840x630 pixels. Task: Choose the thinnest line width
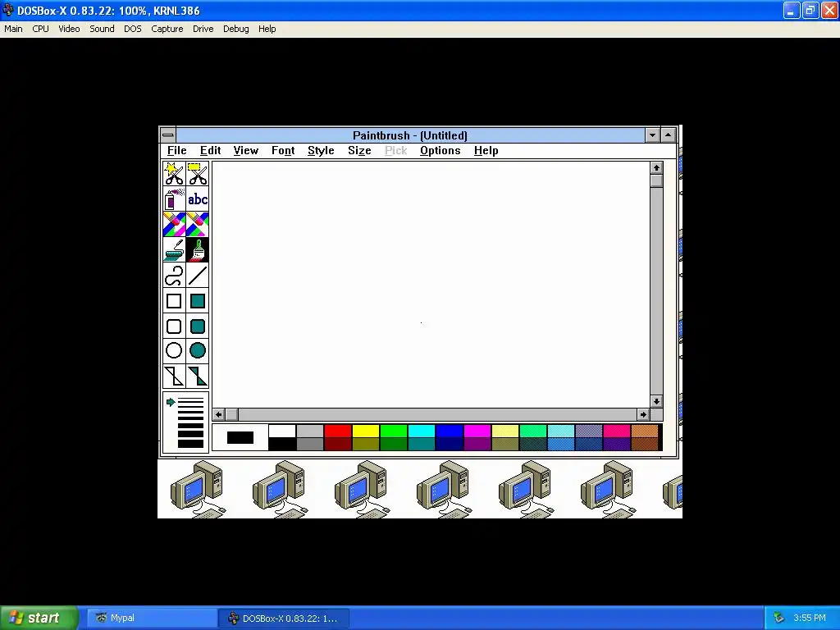pos(190,399)
